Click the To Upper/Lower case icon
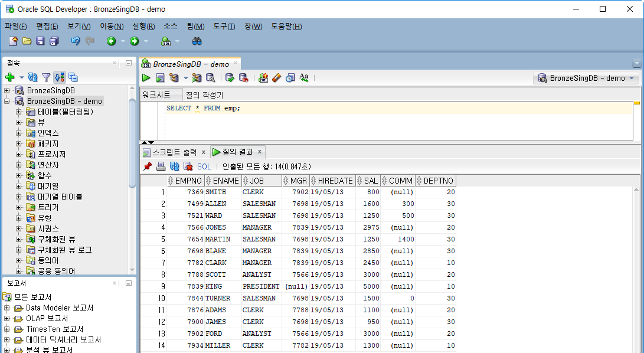 304,78
